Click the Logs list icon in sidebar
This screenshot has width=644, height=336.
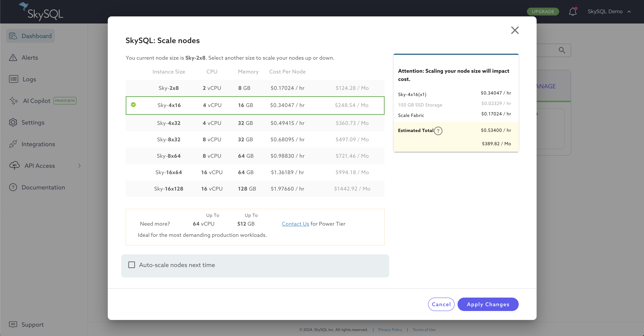[x=13, y=79]
